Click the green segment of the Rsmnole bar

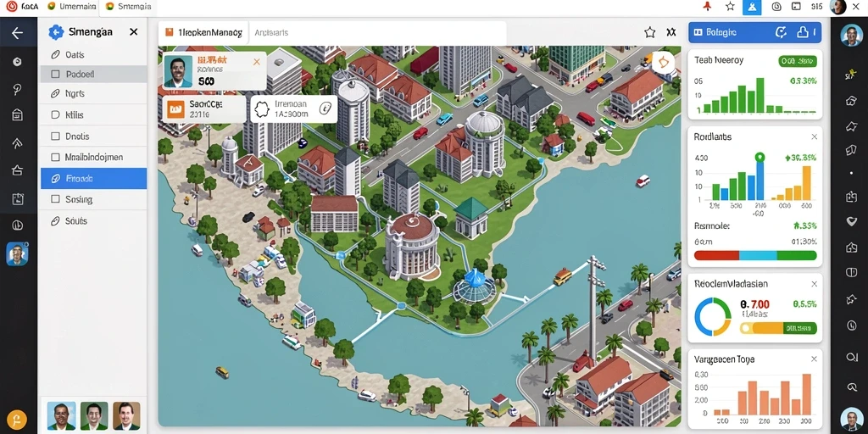[x=797, y=255]
